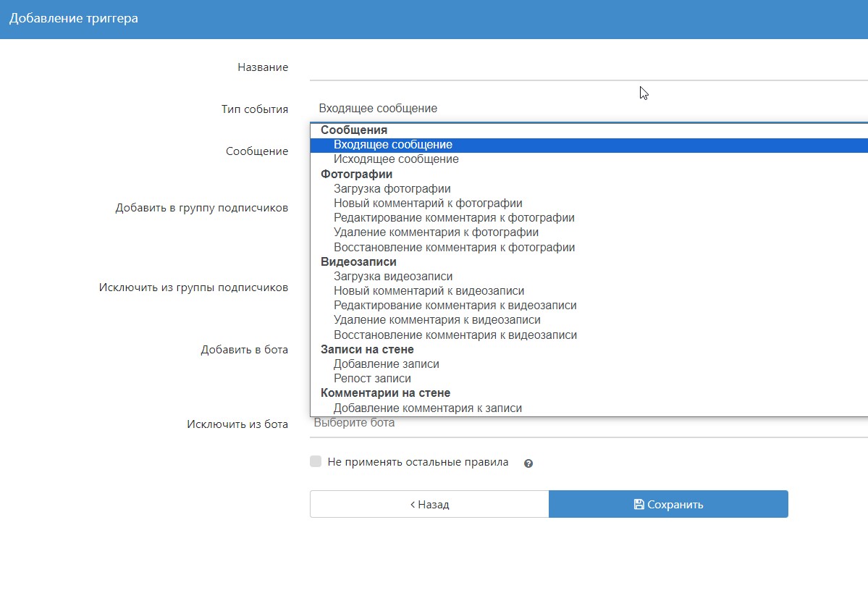
Task: Select 'Добавление комментария к записи'
Action: (x=428, y=408)
